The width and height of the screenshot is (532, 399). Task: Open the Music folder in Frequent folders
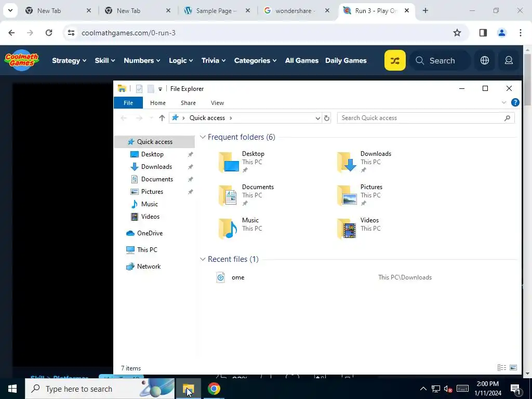tap(240, 228)
